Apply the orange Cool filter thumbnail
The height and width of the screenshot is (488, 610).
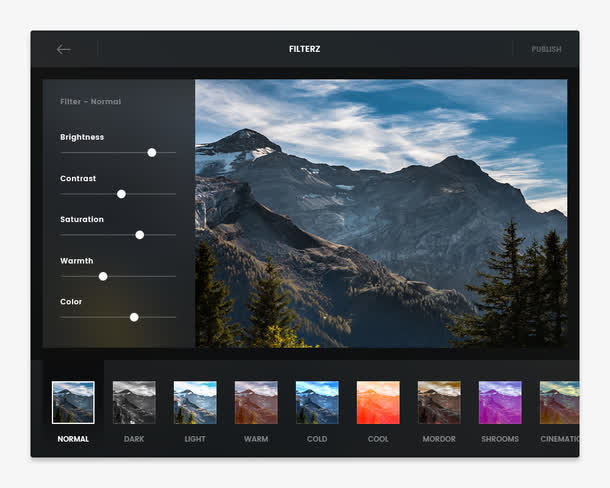coord(378,402)
